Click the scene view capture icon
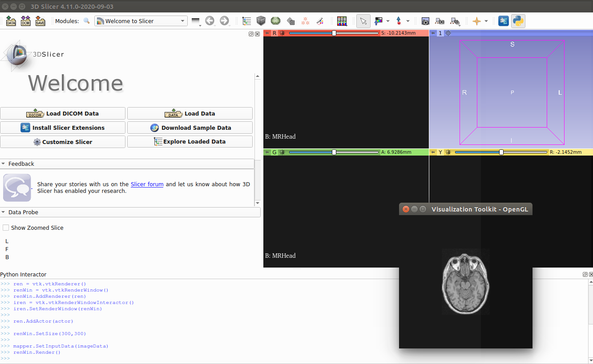The image size is (593, 364). click(440, 21)
